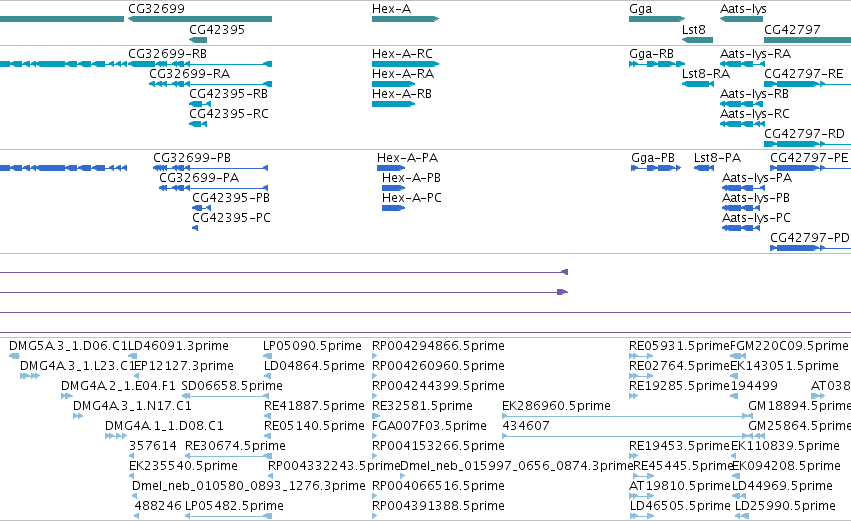Viewport: 851px width, 521px height.
Task: Select the CG32699 gene label
Action: (x=156, y=9)
